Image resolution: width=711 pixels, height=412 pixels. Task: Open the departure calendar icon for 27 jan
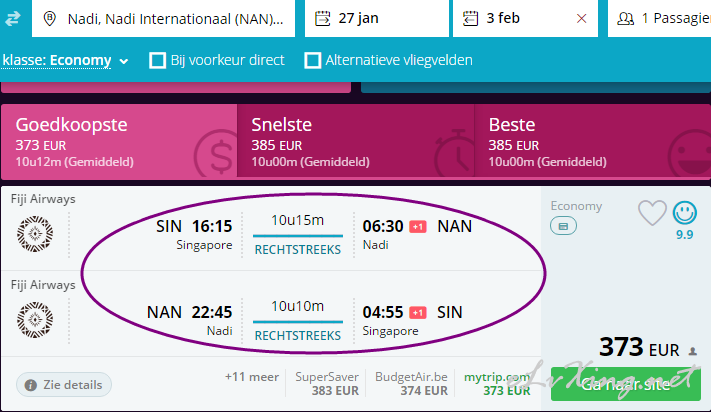coord(322,19)
